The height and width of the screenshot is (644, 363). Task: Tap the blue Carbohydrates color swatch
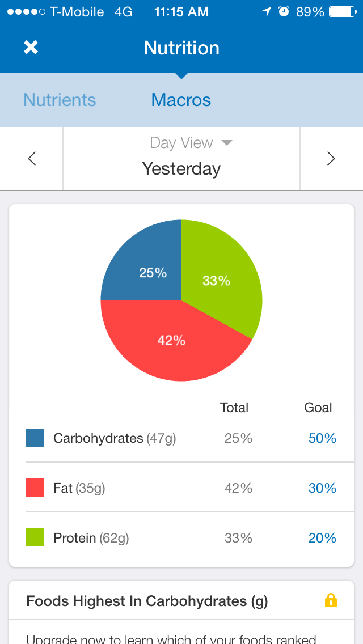(35, 438)
